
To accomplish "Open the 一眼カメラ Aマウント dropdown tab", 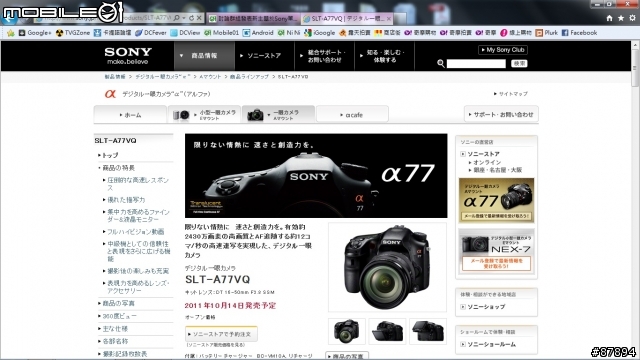I will pos(278,114).
